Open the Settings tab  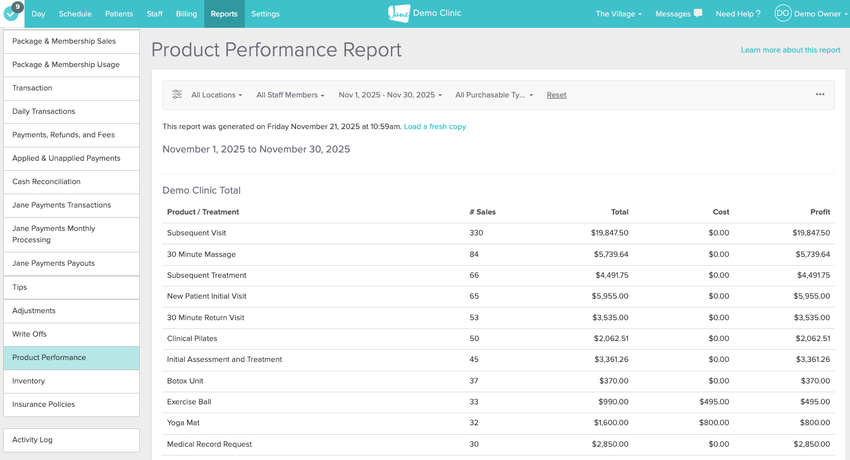265,14
